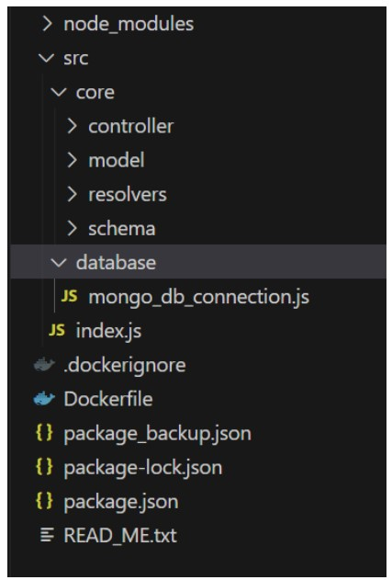Select the model folder
Screen dimensions: 392x580
pyautogui.click(x=117, y=160)
